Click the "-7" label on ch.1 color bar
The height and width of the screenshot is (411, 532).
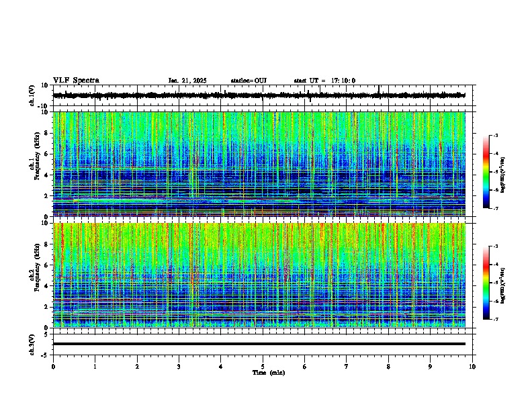495,208
